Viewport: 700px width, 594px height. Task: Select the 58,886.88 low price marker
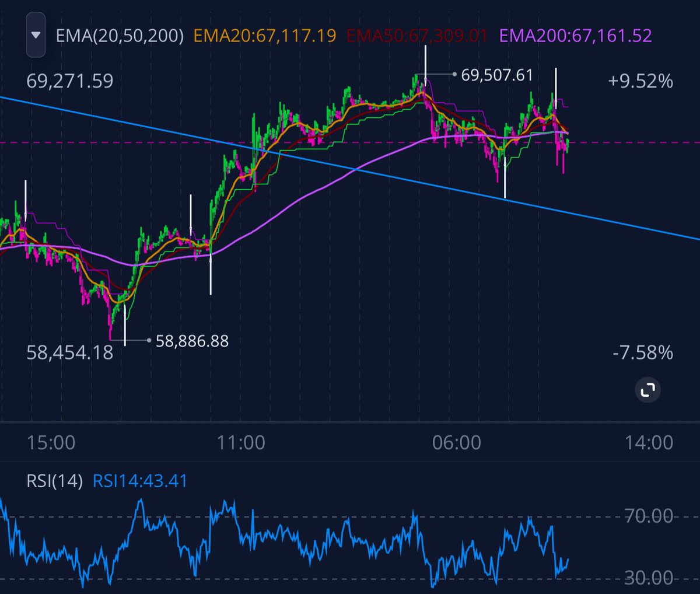[192, 341]
